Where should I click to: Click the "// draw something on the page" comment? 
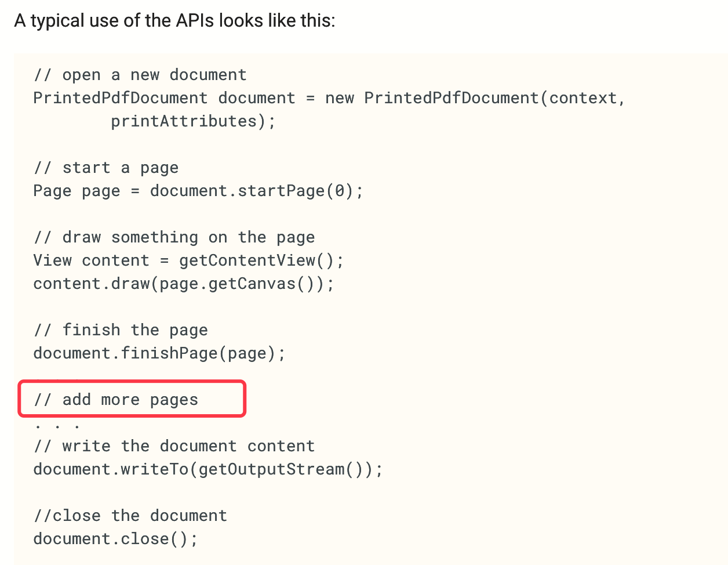(x=174, y=237)
